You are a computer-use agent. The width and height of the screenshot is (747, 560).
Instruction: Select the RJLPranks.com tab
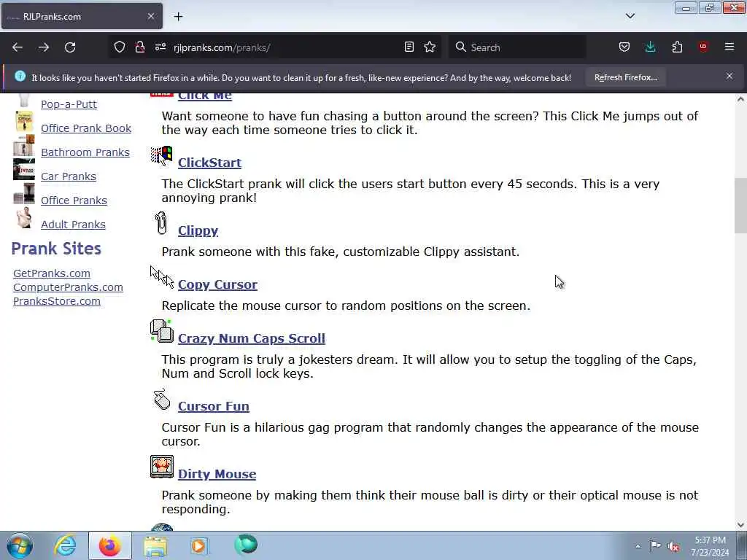[82, 16]
